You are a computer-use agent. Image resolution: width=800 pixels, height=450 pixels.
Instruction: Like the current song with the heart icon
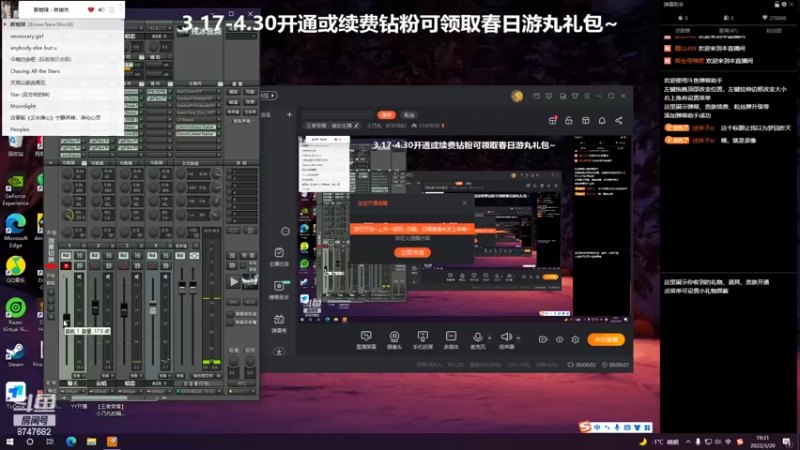pos(91,10)
